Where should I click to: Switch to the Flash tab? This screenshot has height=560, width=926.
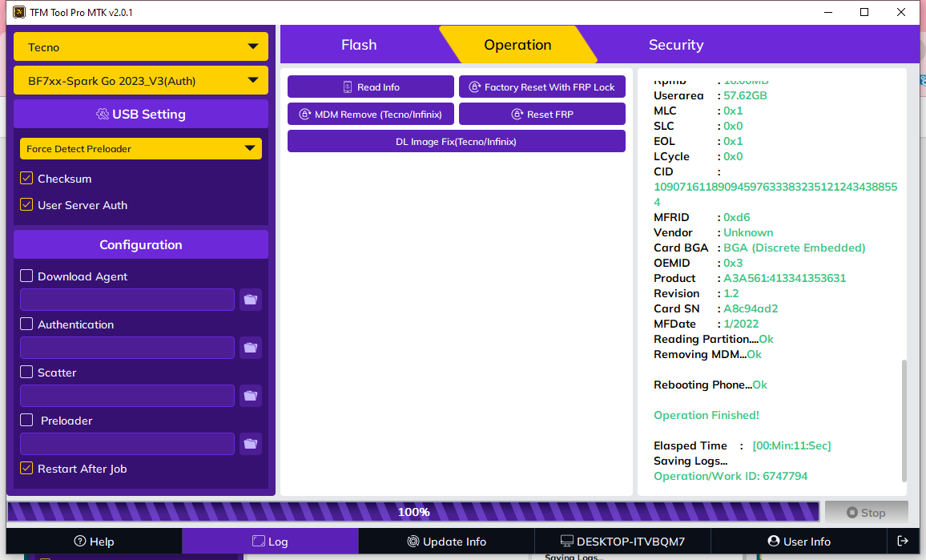pyautogui.click(x=359, y=45)
